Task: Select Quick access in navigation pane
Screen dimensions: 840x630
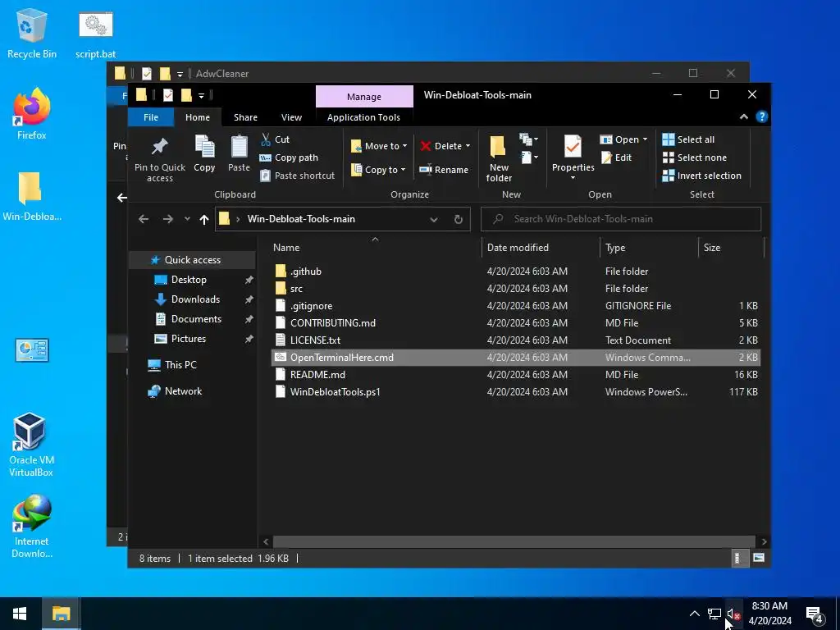Action: click(192, 260)
